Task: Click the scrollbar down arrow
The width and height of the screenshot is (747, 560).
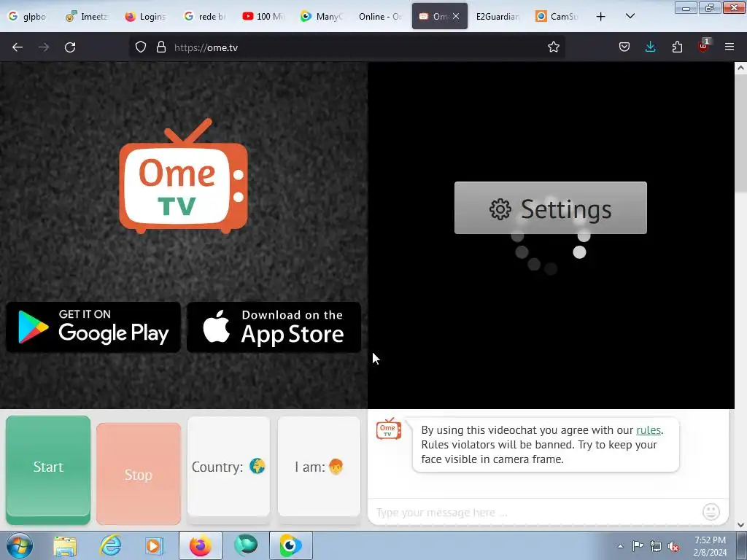Action: (741, 525)
